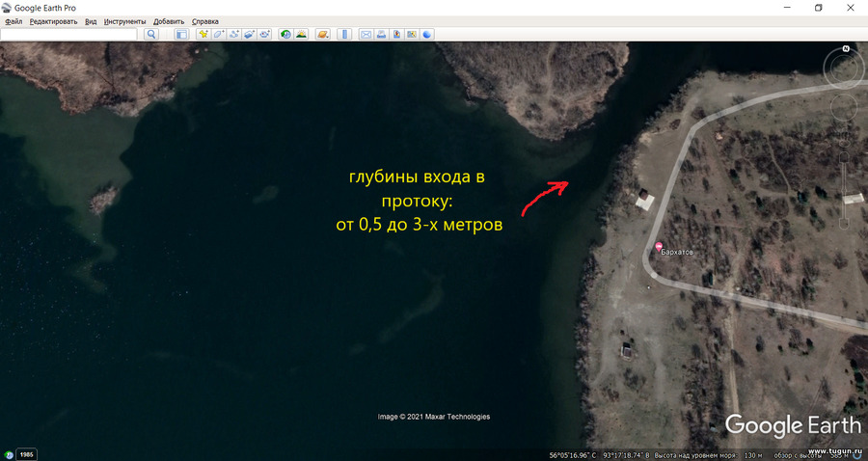Restore down the Google Earth Pro window

(819, 8)
